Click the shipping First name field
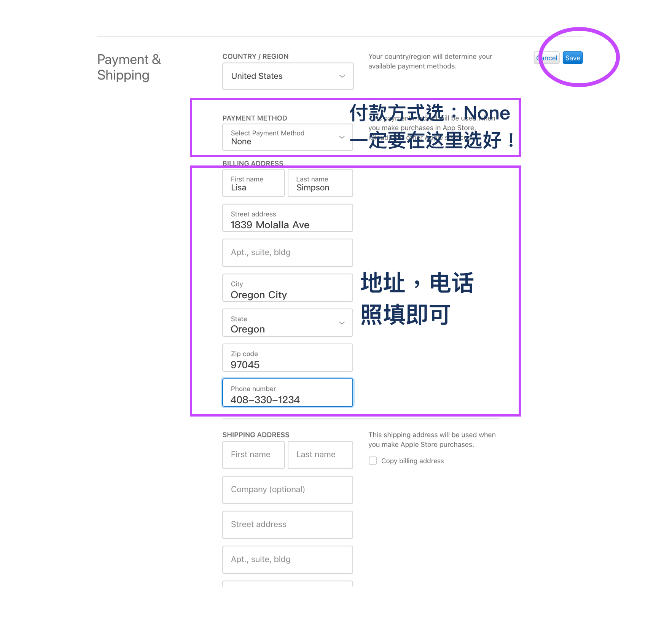Viewport: 672px width, 617px height. pos(253,455)
